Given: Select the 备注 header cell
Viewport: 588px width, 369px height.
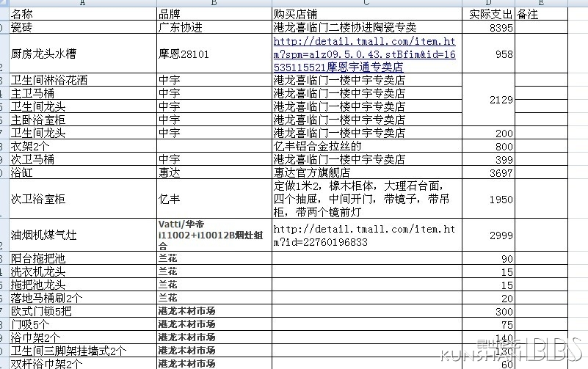Looking at the screenshot, I should click(541, 14).
